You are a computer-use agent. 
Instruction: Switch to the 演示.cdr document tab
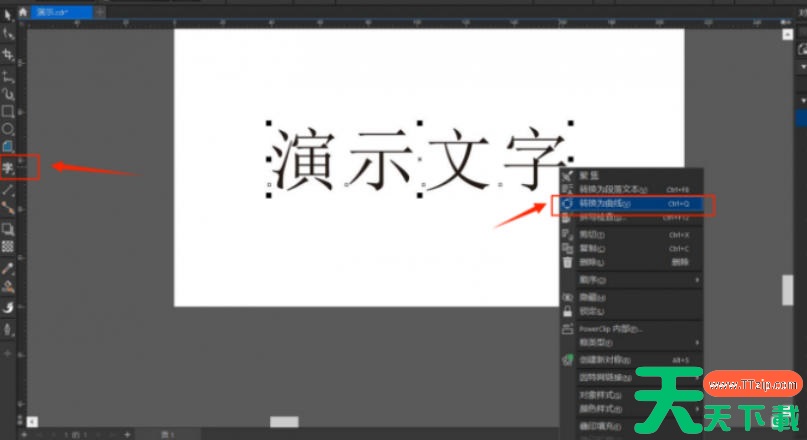(x=58, y=12)
